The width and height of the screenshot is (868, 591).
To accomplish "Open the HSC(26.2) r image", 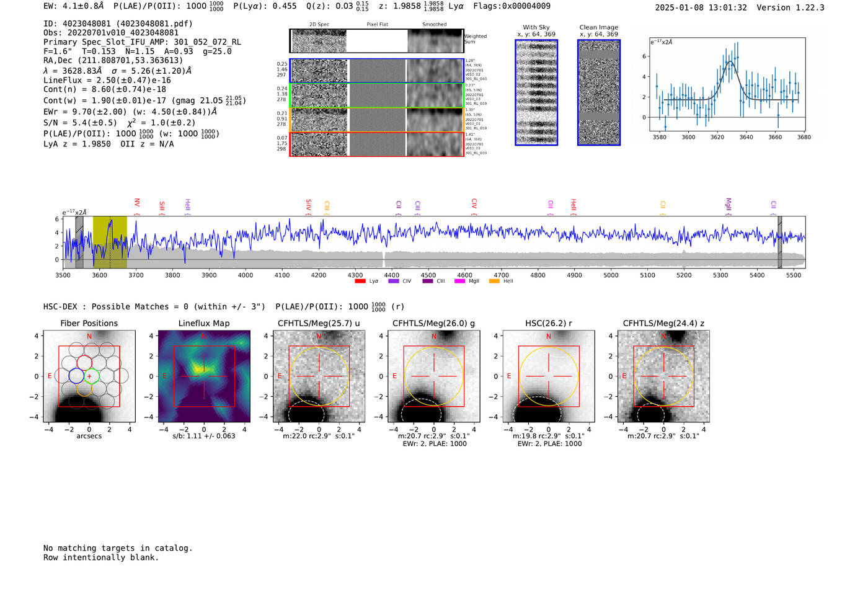I will [x=548, y=376].
